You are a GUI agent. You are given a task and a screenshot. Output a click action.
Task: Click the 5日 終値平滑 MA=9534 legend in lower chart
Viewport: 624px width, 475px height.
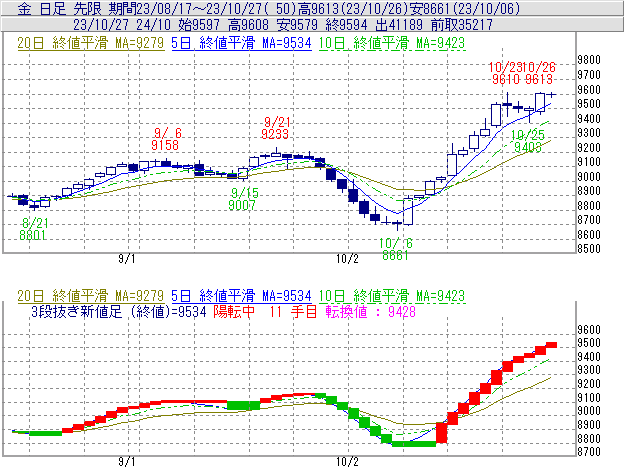[241, 296]
